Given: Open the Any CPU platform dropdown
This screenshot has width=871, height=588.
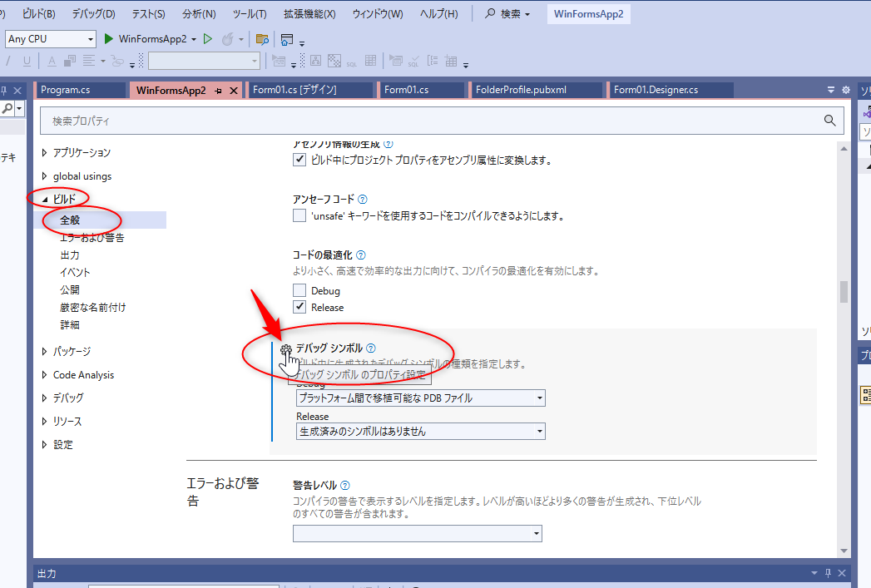Looking at the screenshot, I should click(x=50, y=39).
